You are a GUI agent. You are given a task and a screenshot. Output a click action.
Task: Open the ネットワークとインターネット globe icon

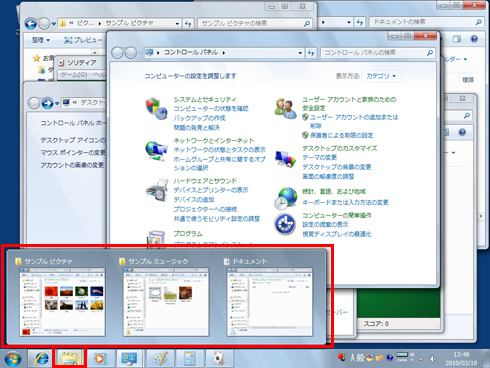coord(156,151)
